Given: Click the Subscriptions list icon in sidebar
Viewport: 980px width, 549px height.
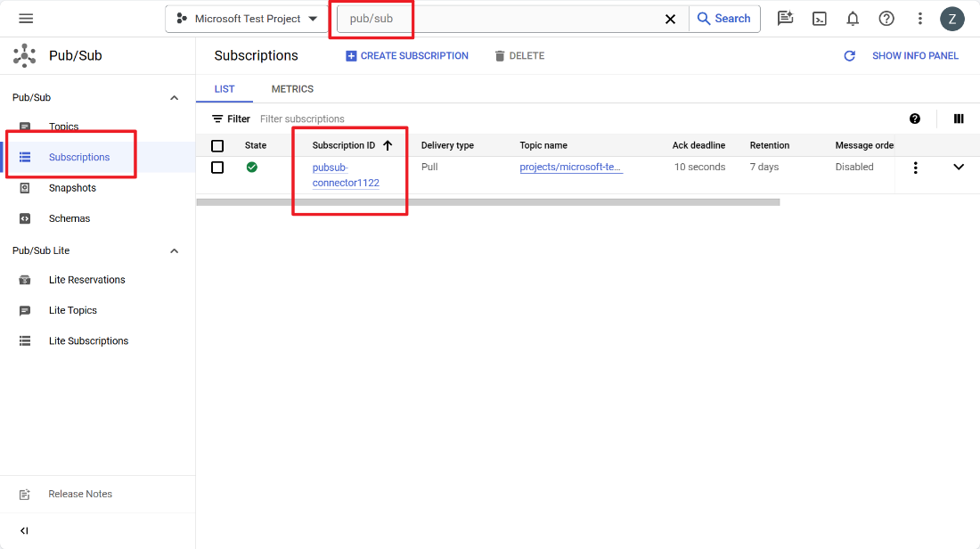Looking at the screenshot, I should (x=25, y=157).
